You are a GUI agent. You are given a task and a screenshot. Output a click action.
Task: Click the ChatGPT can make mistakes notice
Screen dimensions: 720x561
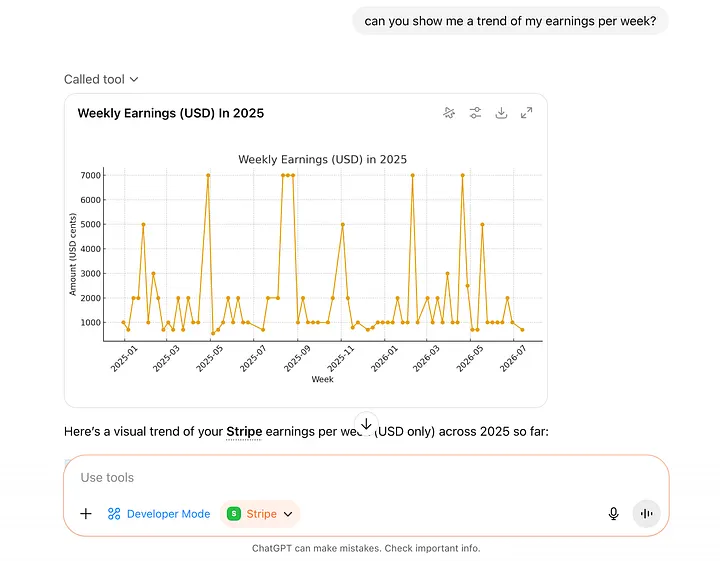pos(366,548)
